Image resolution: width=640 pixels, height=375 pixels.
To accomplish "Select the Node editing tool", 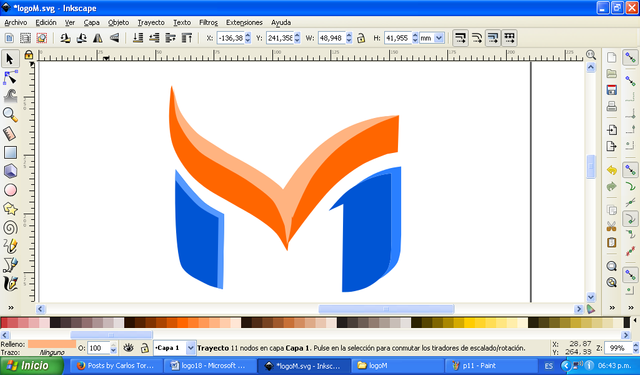I will pyautogui.click(x=10, y=78).
